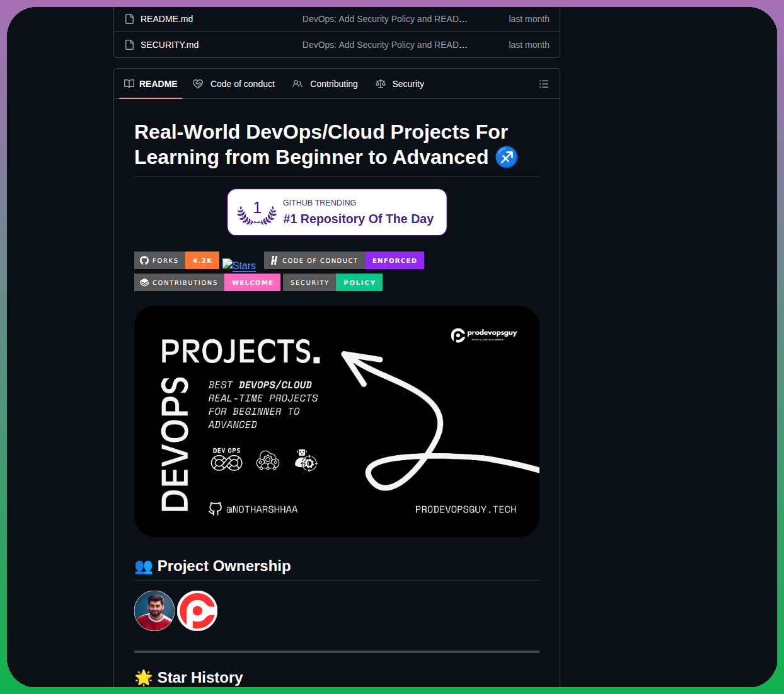Open the README.md file link
This screenshot has height=694, width=784.
pyautogui.click(x=166, y=19)
